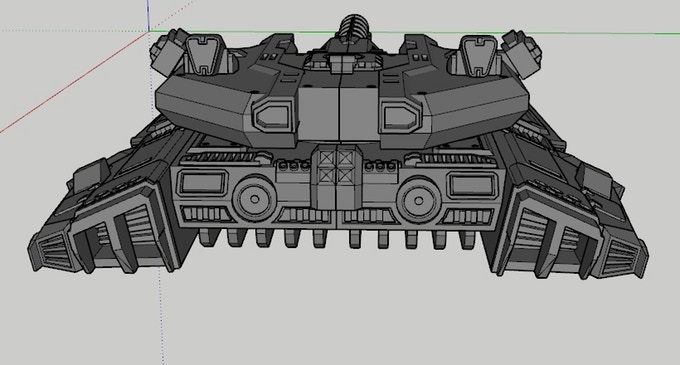Click the left hexagonal hatch on turret
Screen dimensions: 680x365
click(x=273, y=116)
